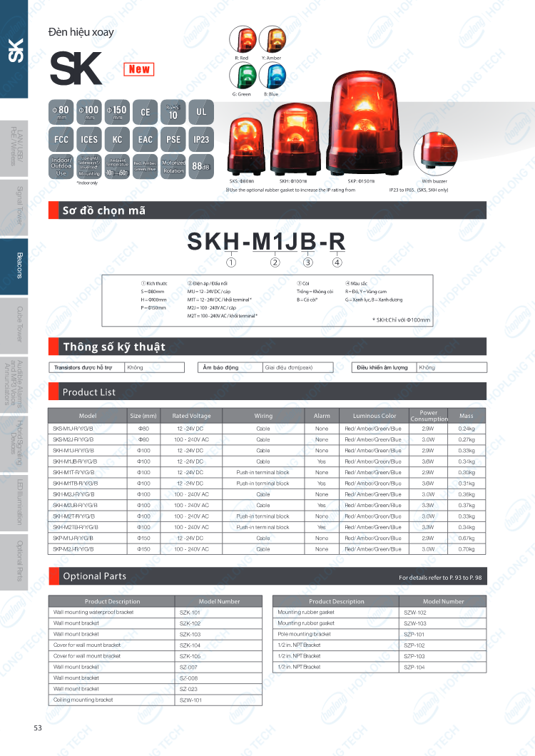This screenshot has width=535, height=756.
Task: Click the Luminous Color column header
Action: coord(374,416)
